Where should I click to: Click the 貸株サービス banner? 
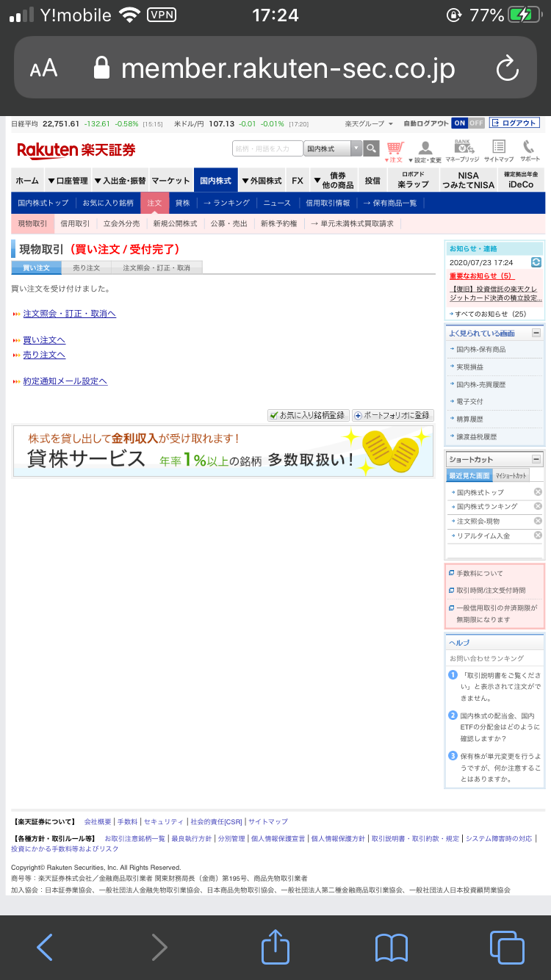223,451
